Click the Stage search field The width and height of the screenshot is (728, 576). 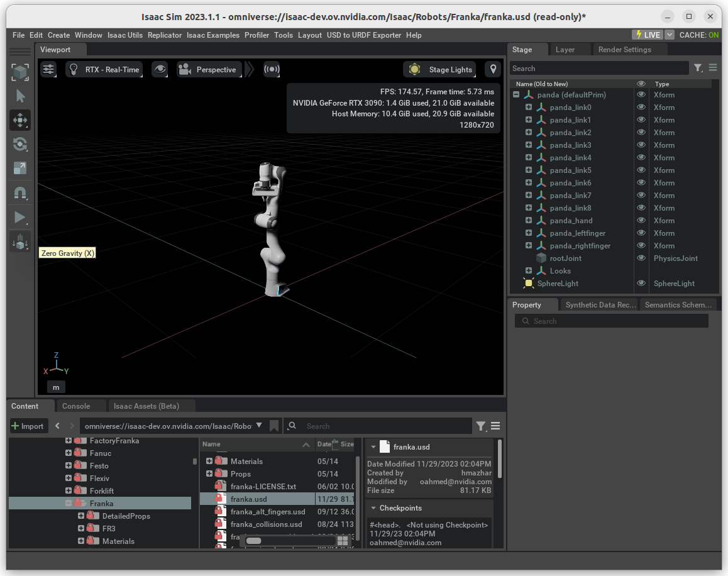[599, 69]
